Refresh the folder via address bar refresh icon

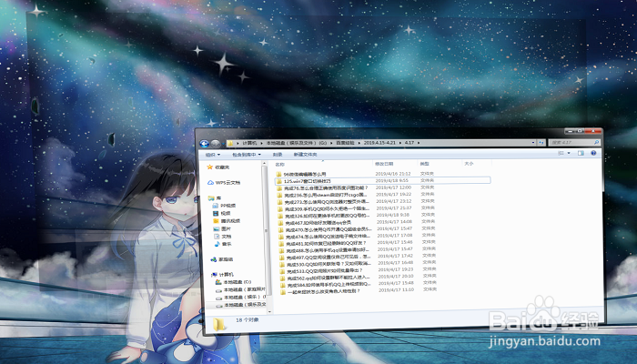coord(541,143)
